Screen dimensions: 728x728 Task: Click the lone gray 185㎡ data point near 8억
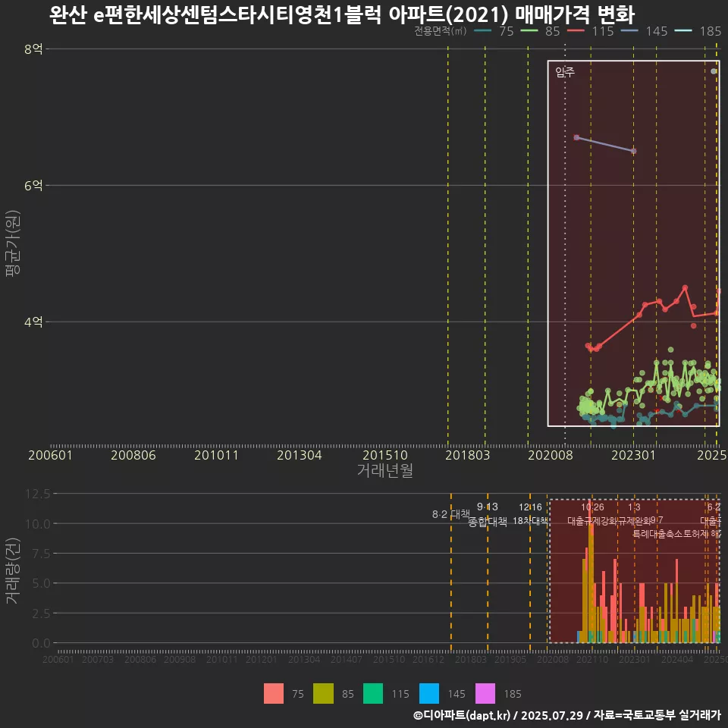(714, 71)
